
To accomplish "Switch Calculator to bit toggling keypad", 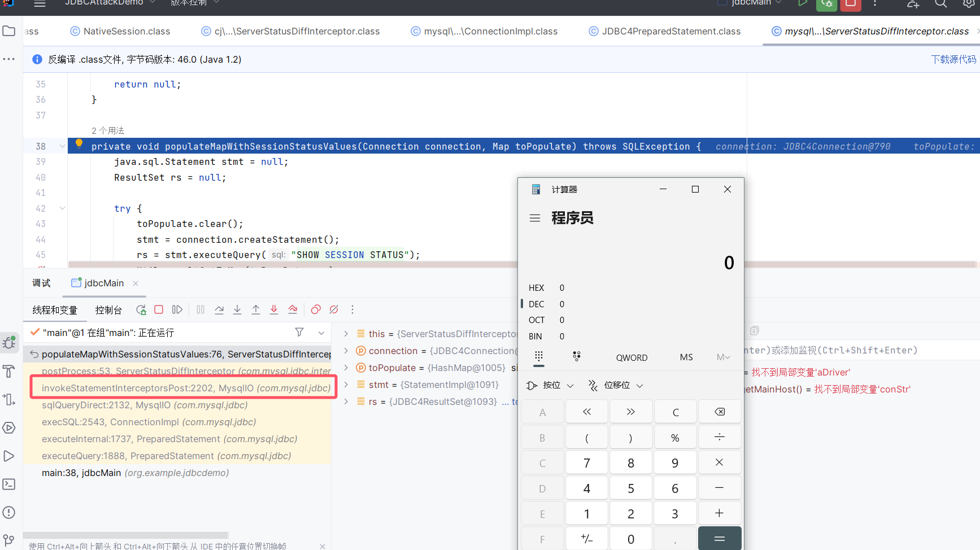I will 577,356.
